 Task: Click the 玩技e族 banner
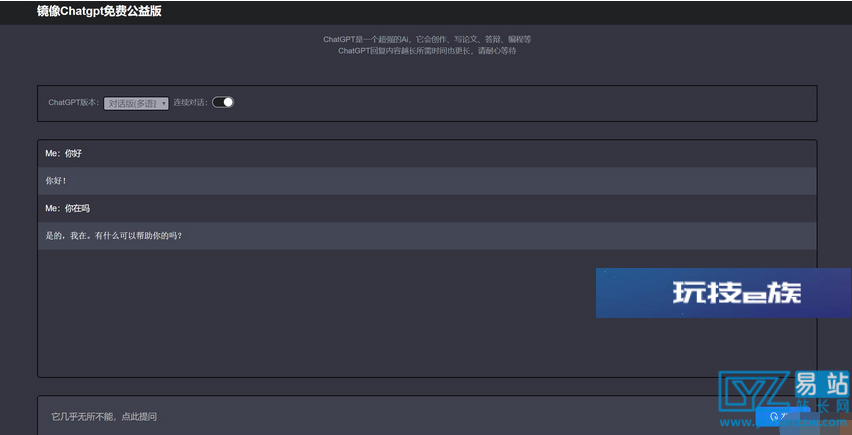pos(724,293)
